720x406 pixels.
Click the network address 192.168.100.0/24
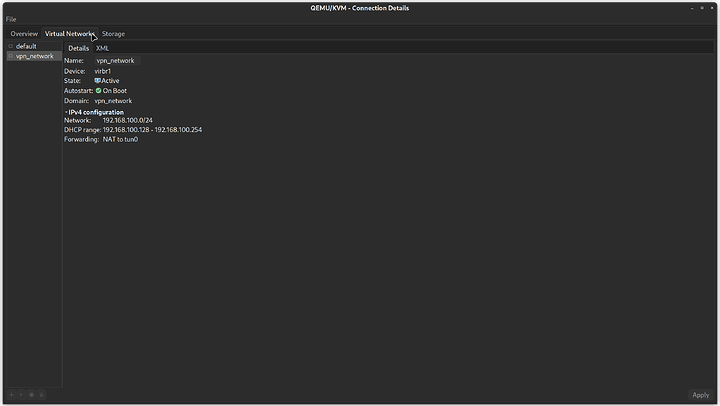(x=128, y=120)
